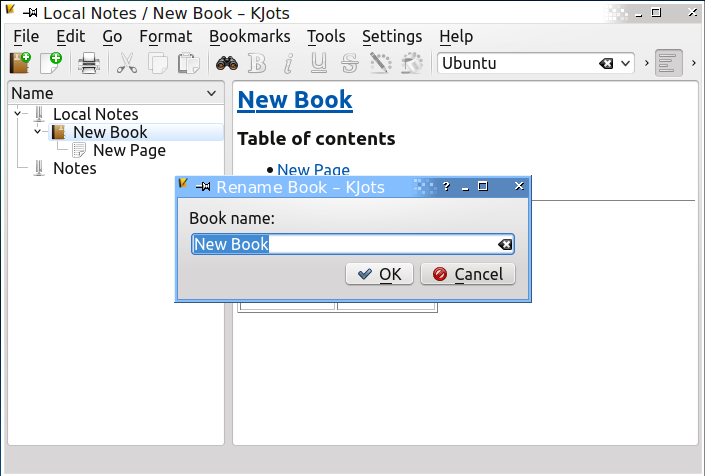
Task: Toggle Bold formatting icon
Action: point(257,63)
